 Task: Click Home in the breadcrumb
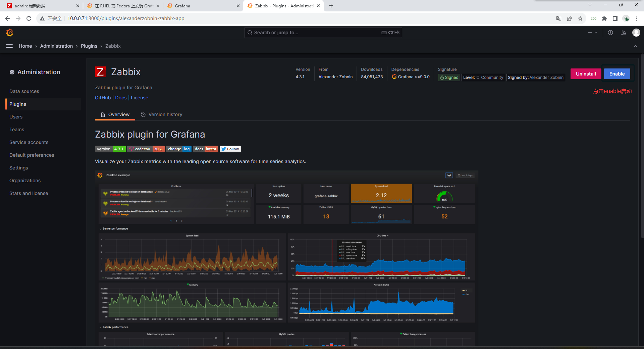[x=25, y=46]
